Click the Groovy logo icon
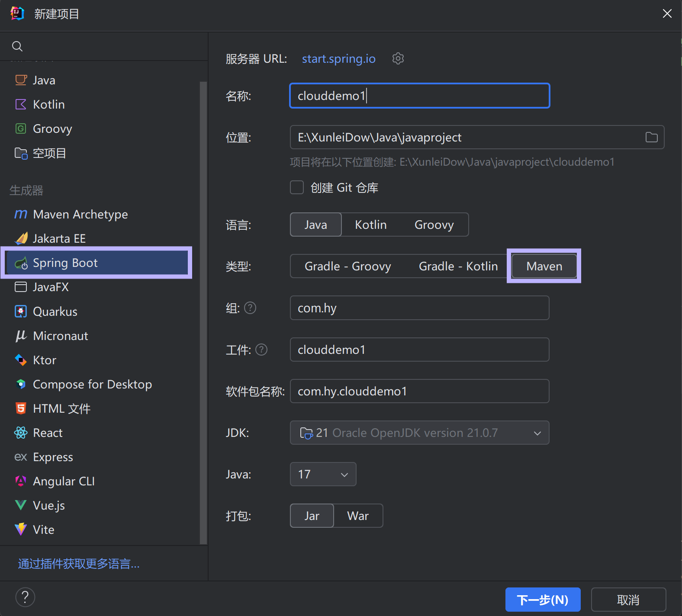The height and width of the screenshot is (616, 682). [21, 128]
